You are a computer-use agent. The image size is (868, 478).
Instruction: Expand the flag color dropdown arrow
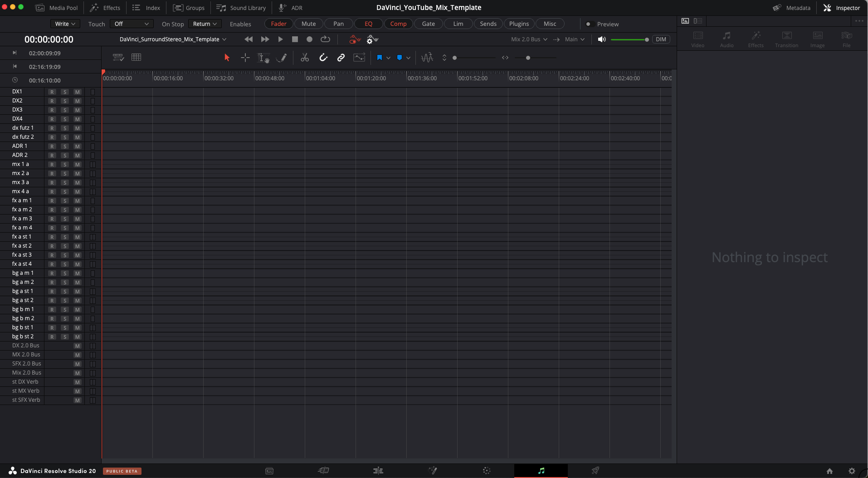(x=389, y=58)
